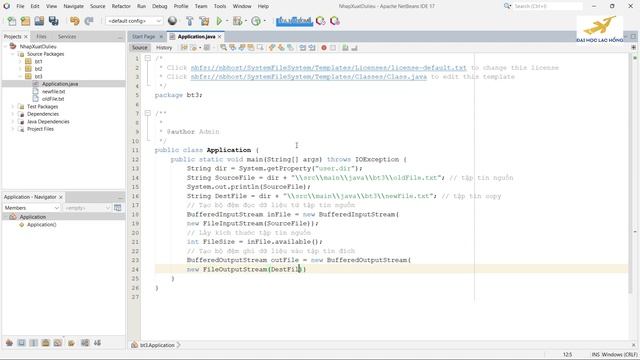Image resolution: width=640 pixels, height=360 pixels.
Task: Click the comment icon in editor toolbar
Action: [345, 48]
